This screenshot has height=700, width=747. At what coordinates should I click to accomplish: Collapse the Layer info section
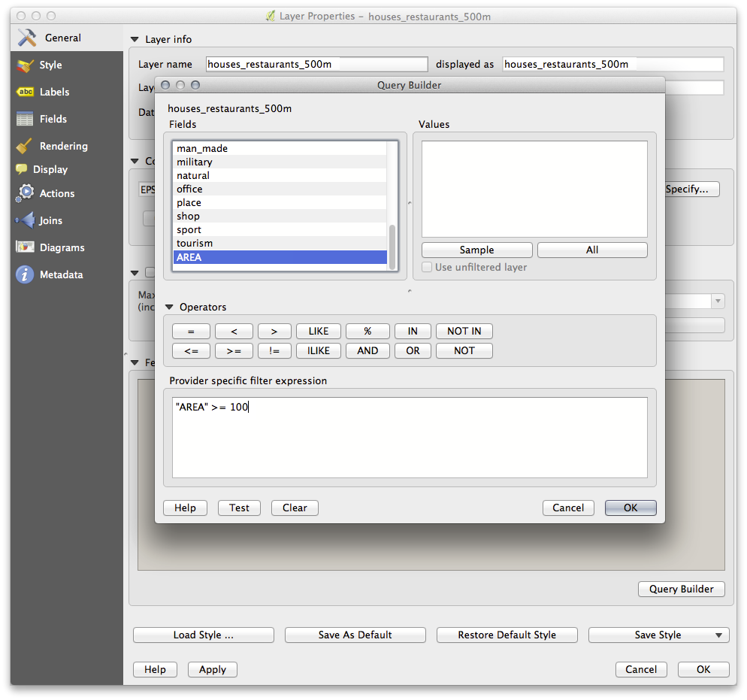coord(135,39)
